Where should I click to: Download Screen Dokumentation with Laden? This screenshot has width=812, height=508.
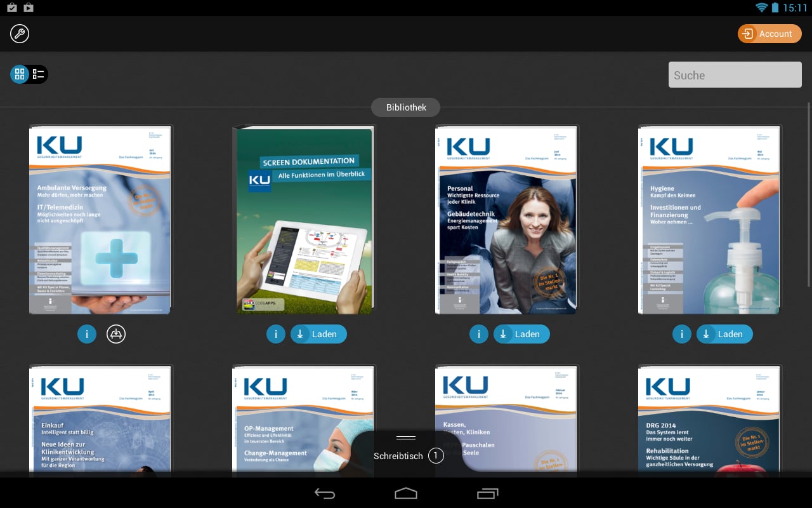318,334
